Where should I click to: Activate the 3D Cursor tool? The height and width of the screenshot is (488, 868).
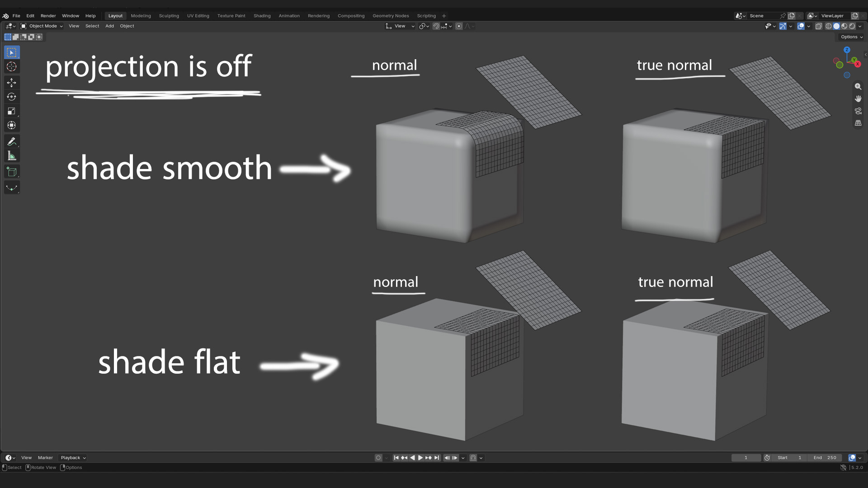point(12,67)
